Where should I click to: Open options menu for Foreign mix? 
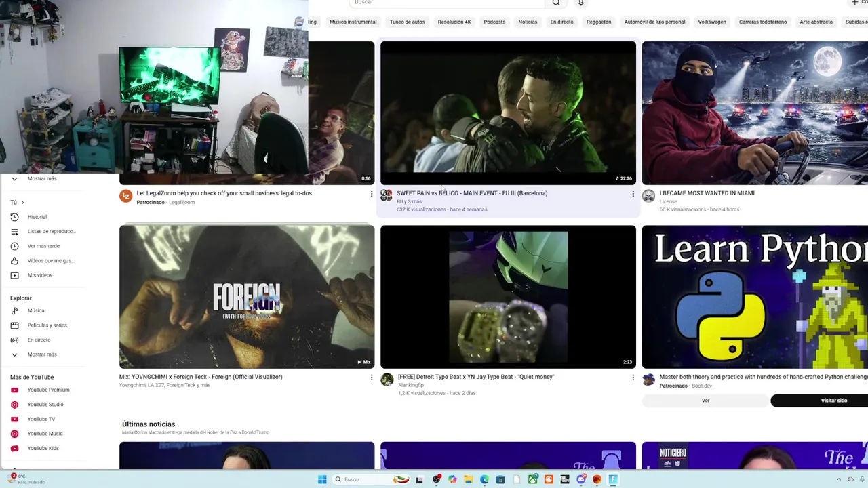tap(371, 378)
